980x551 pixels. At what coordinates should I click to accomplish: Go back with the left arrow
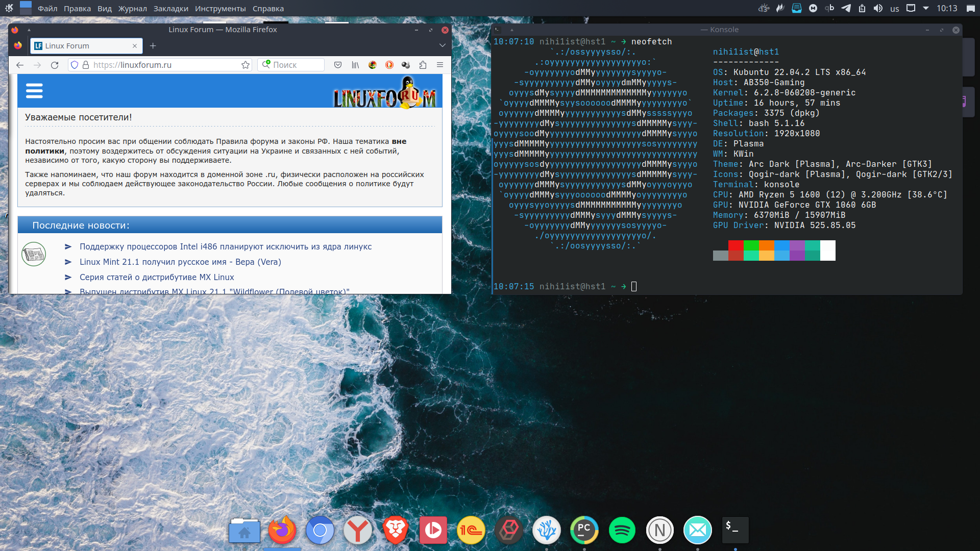click(x=20, y=65)
